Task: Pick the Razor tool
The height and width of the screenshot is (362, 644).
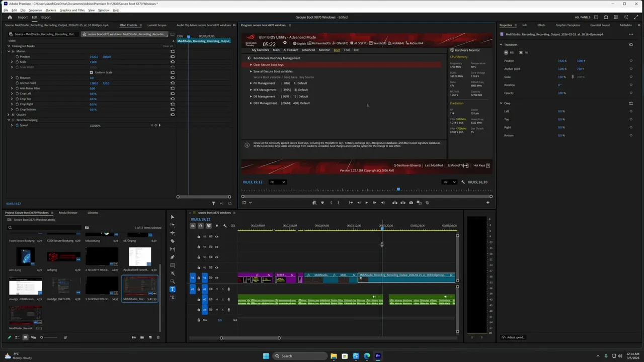Action: click(172, 241)
